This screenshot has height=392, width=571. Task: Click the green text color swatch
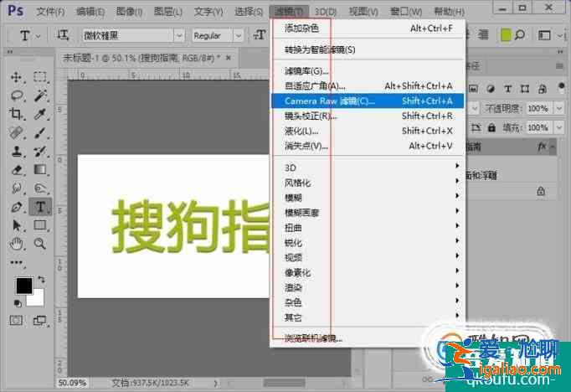[x=506, y=35]
